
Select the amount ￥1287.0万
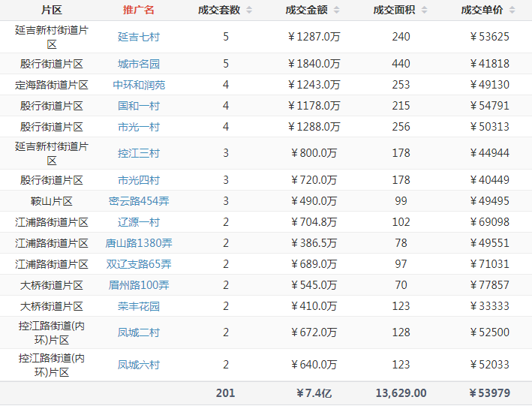(314, 37)
